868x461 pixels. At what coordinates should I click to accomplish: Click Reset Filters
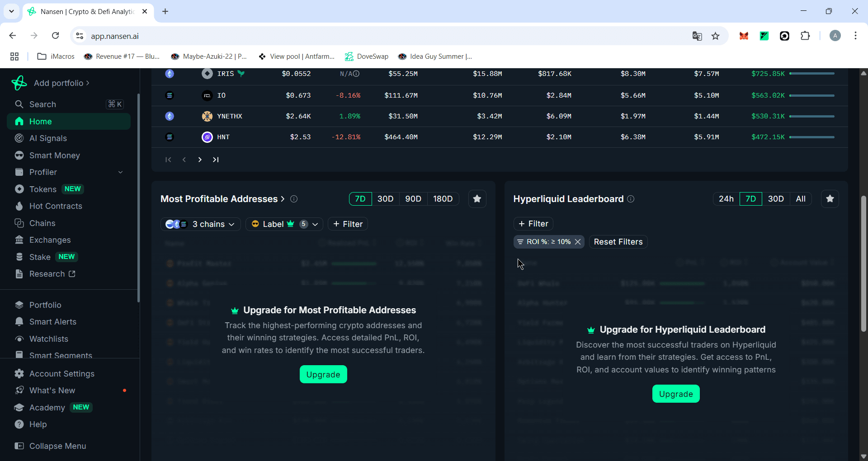point(618,242)
